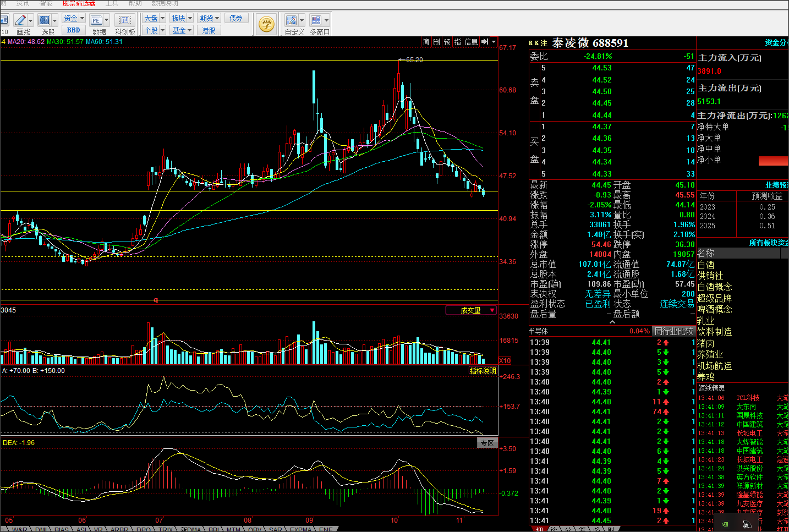Open the 选股 stock picker icon
The image size is (789, 532).
[x=45, y=21]
